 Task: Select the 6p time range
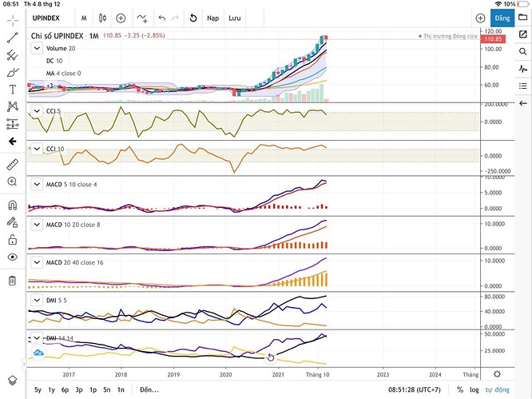click(66, 390)
